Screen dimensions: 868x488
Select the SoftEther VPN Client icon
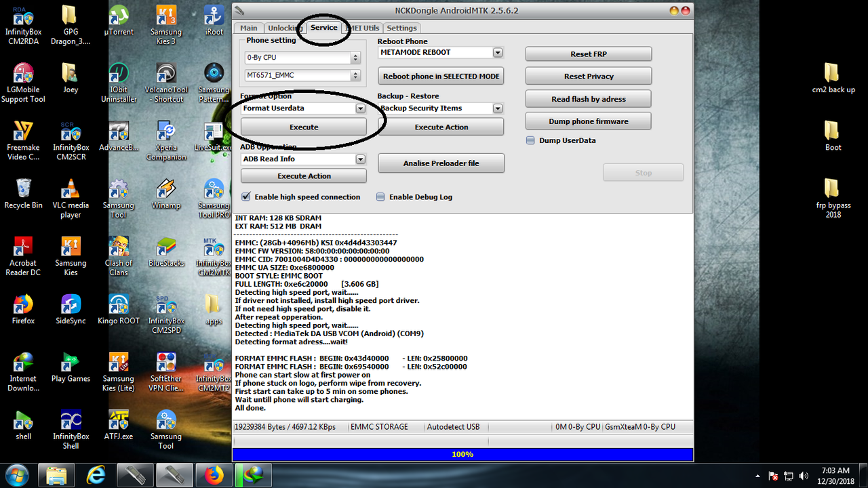[x=166, y=372]
